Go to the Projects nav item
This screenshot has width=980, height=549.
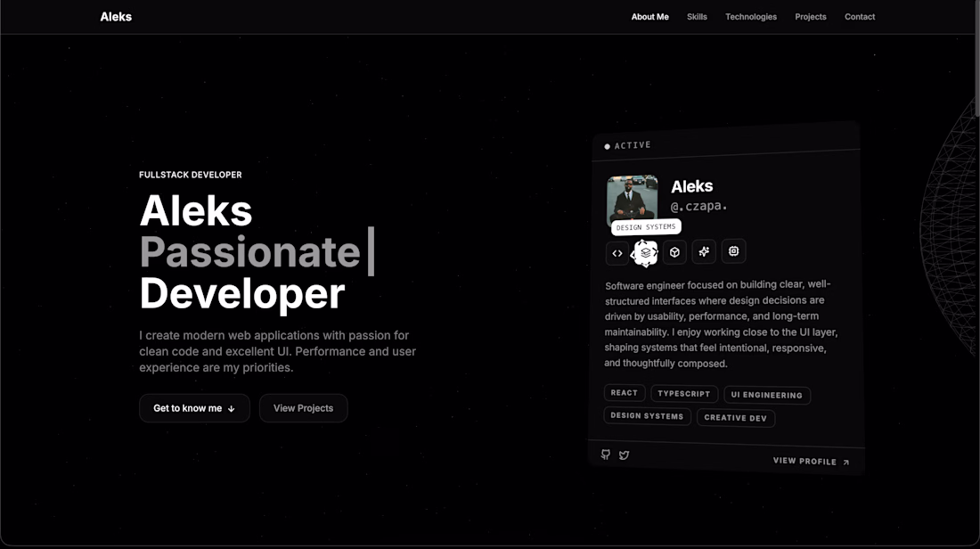click(811, 17)
